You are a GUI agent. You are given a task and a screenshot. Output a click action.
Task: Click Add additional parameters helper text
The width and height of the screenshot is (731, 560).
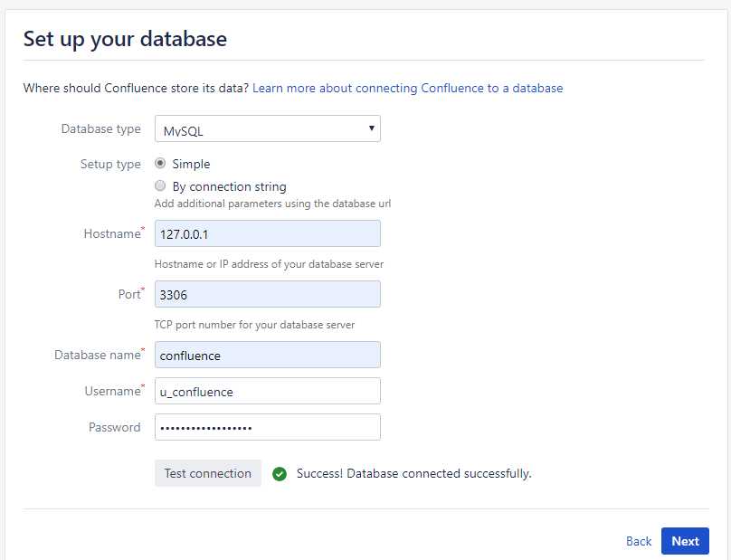[272, 204]
